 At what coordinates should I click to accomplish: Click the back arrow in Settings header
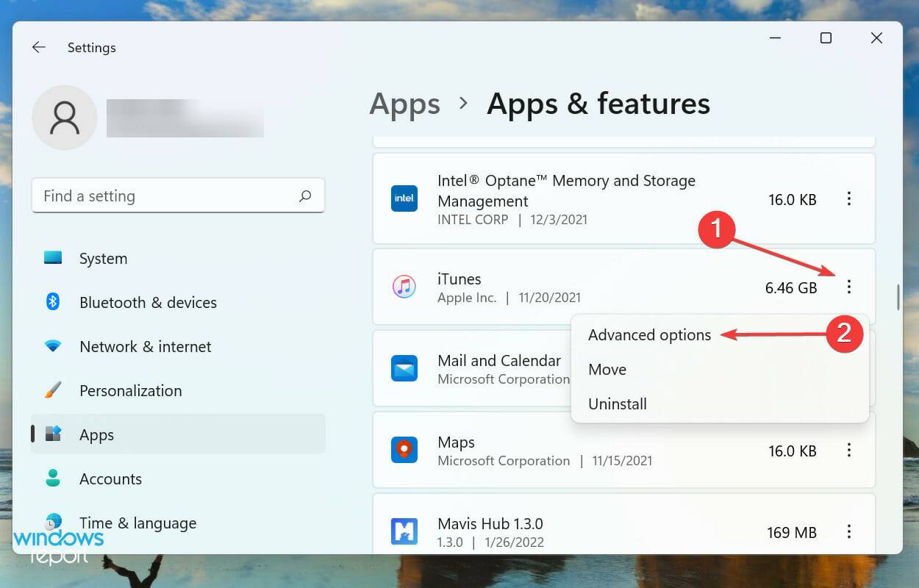(x=39, y=47)
